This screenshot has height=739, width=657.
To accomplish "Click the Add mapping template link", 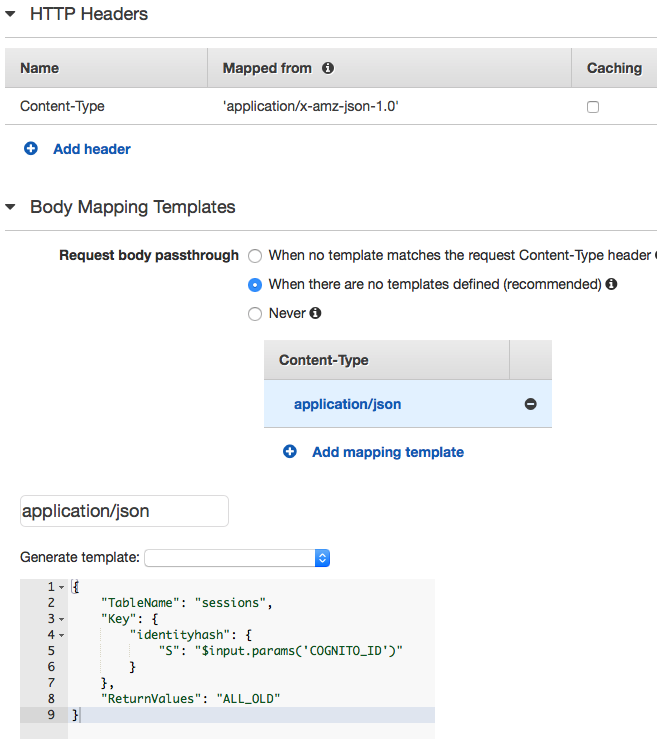I will pyautogui.click(x=388, y=452).
